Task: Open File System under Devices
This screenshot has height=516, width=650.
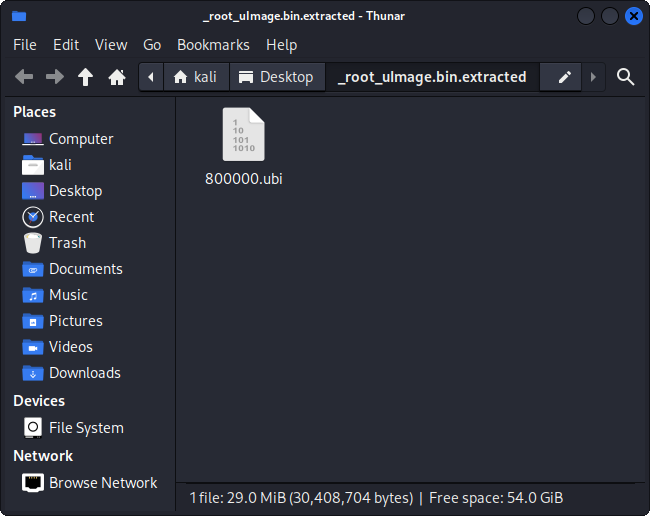Action: [86, 428]
